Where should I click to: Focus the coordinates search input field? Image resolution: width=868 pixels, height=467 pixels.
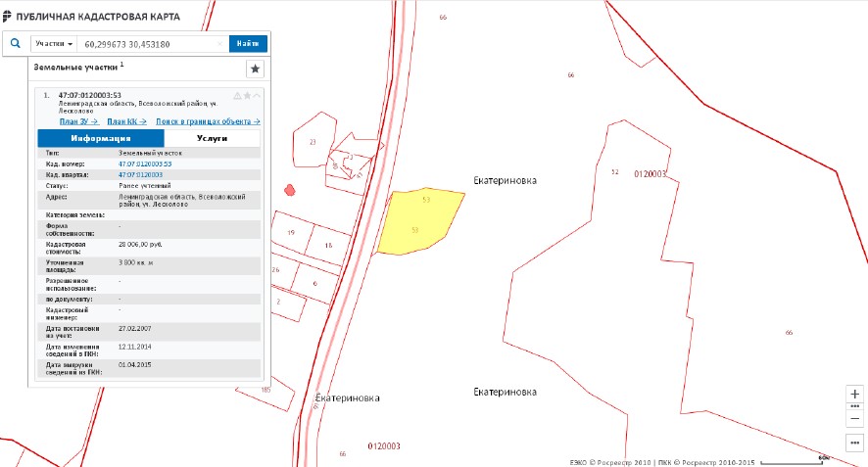pyautogui.click(x=148, y=44)
